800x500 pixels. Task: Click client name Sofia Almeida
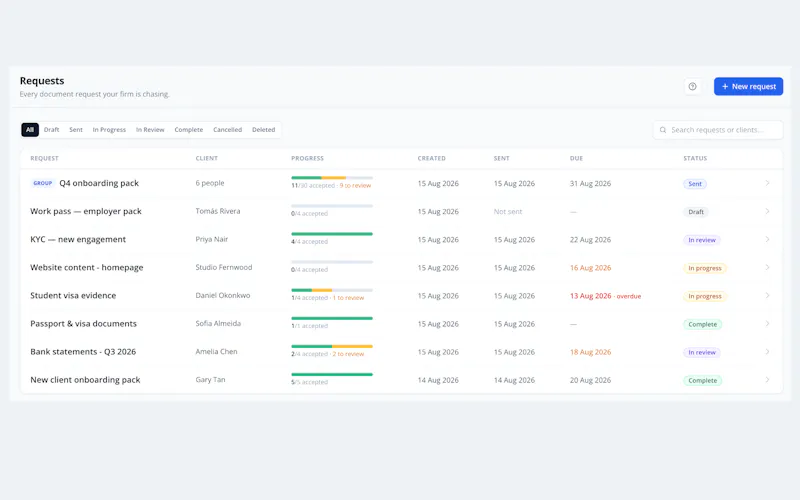pos(218,323)
